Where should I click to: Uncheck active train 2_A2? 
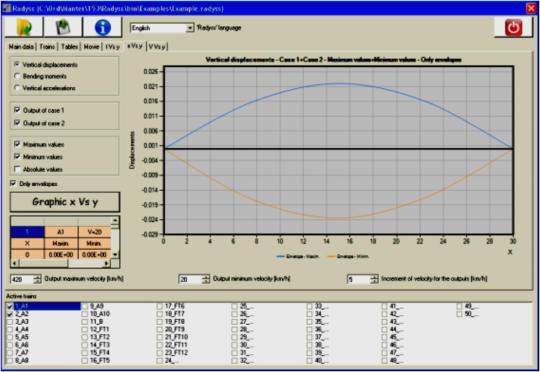(10, 314)
